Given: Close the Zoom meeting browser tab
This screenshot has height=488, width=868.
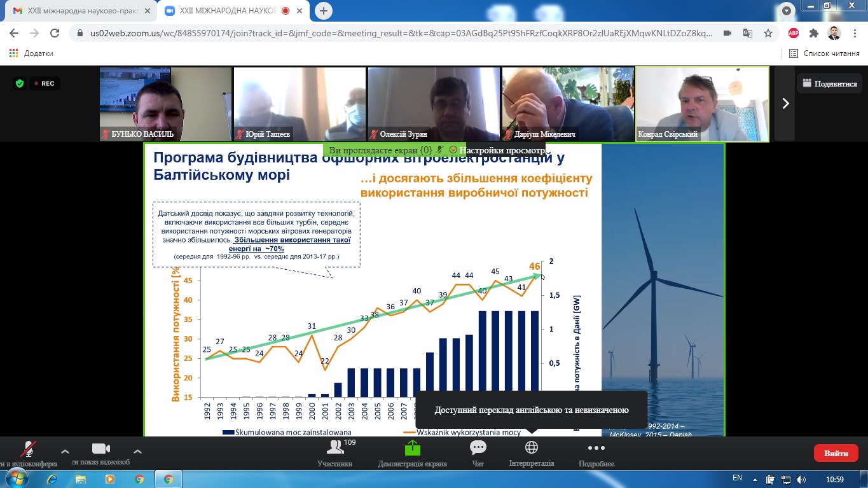Looking at the screenshot, I should [299, 11].
